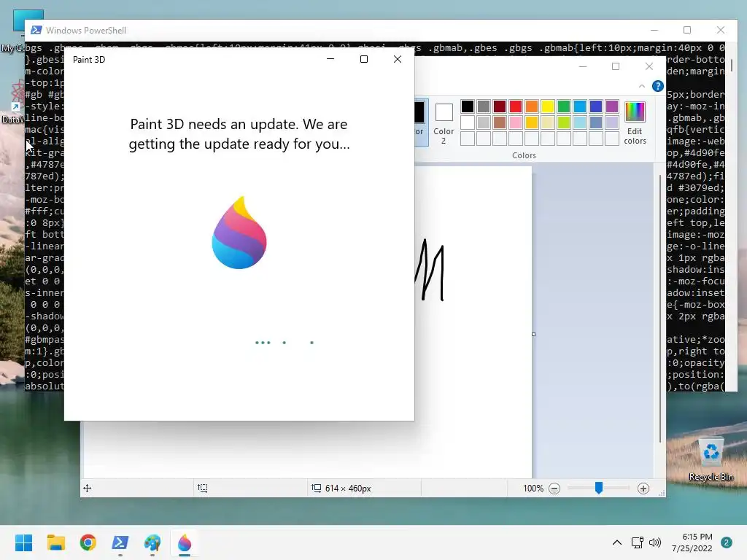Pick the green color swatch
The image size is (747, 560).
coord(564,106)
